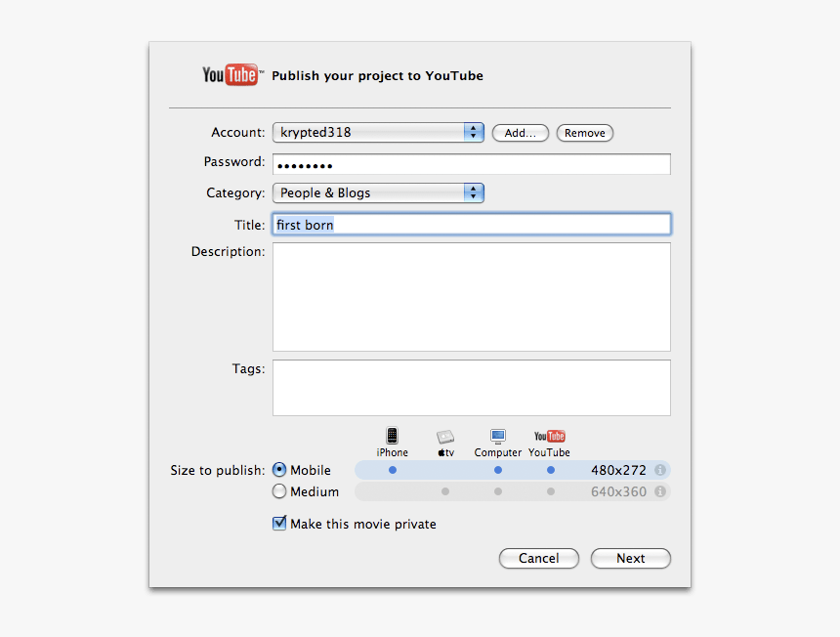Cancel the YouTube publish dialog

point(539,558)
